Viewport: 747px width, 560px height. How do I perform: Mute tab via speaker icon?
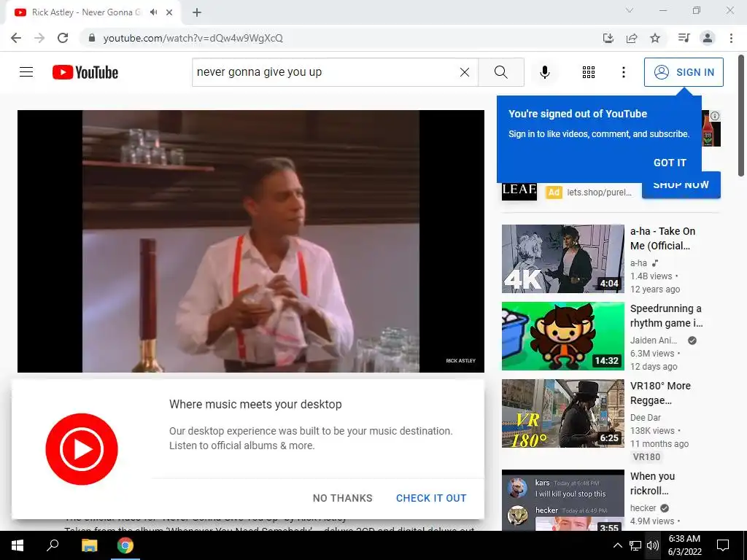[153, 12]
